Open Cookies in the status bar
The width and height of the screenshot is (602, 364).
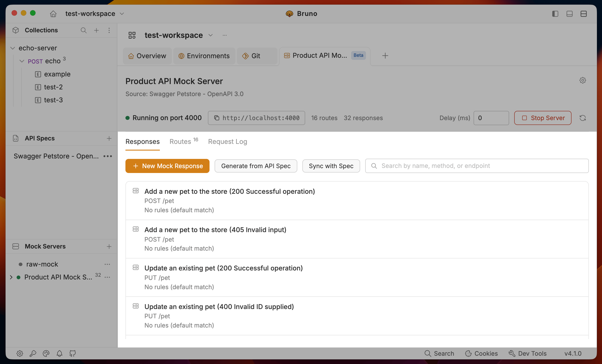(x=481, y=354)
